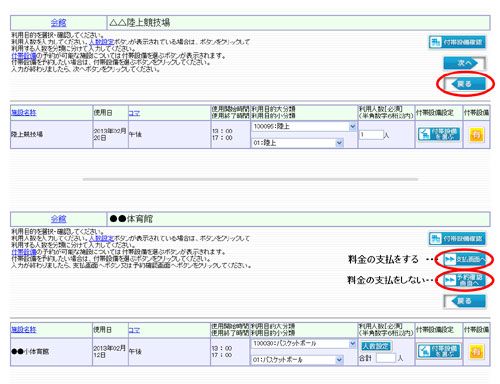Click the orange 有 icon in 陸上競技場 row

tap(476, 135)
